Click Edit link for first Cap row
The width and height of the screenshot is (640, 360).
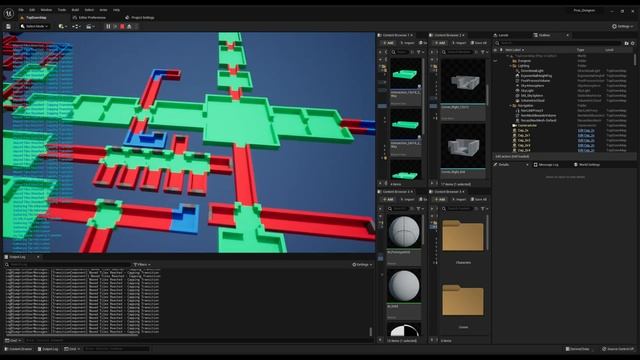586,130
